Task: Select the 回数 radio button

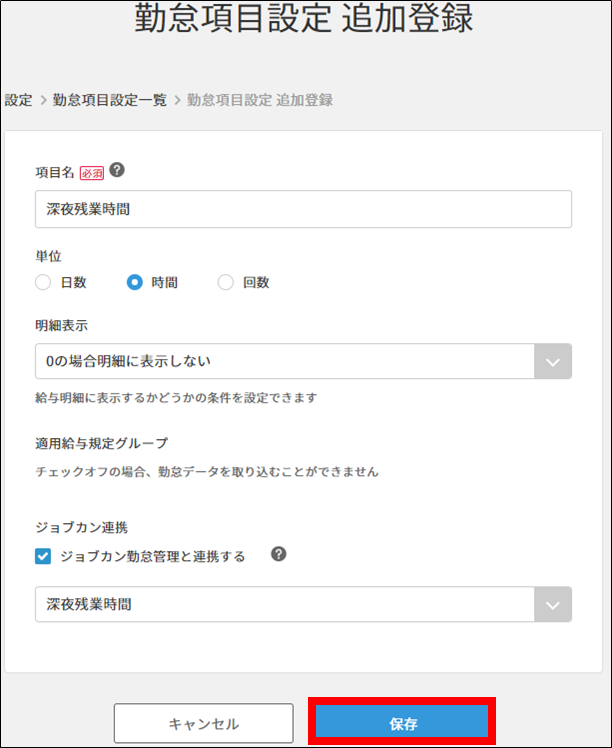Action: coord(225,283)
